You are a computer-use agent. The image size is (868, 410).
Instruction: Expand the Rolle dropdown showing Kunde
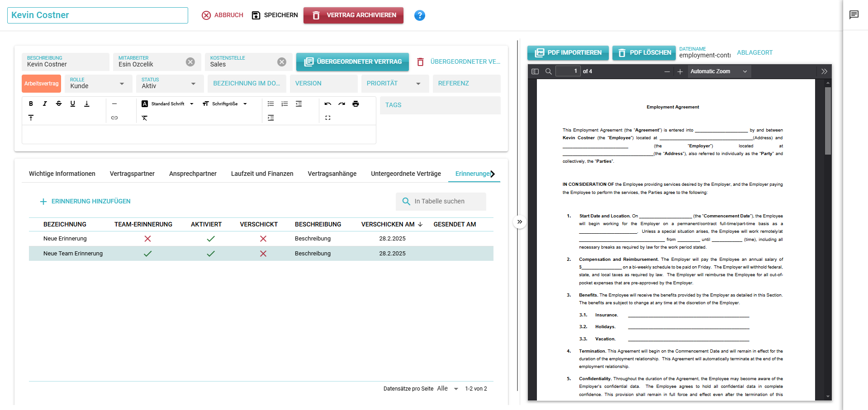click(x=98, y=84)
